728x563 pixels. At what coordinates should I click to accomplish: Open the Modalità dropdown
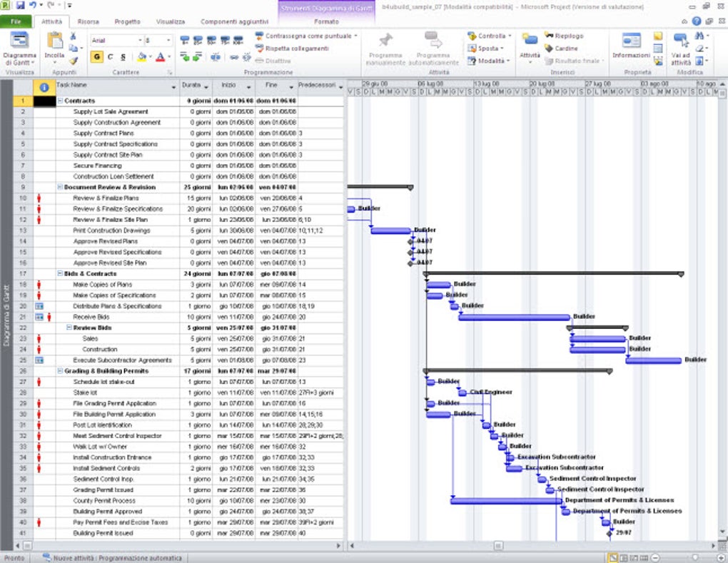[x=489, y=61]
